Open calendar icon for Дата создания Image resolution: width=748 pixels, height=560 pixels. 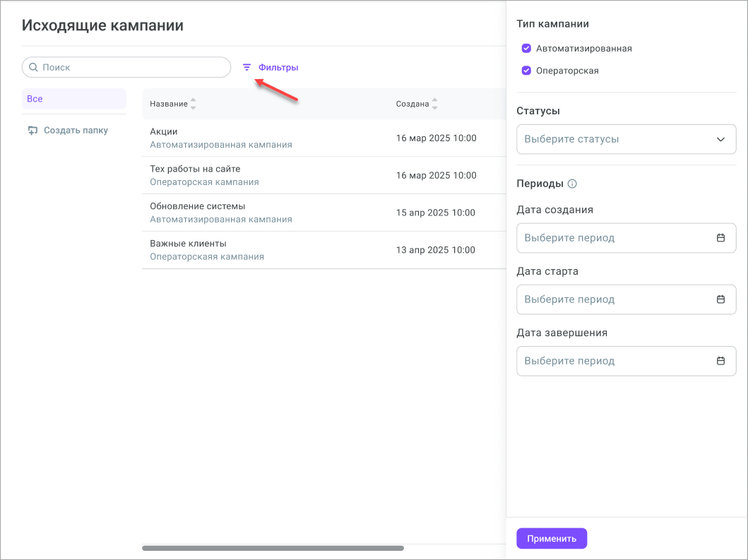click(x=720, y=238)
